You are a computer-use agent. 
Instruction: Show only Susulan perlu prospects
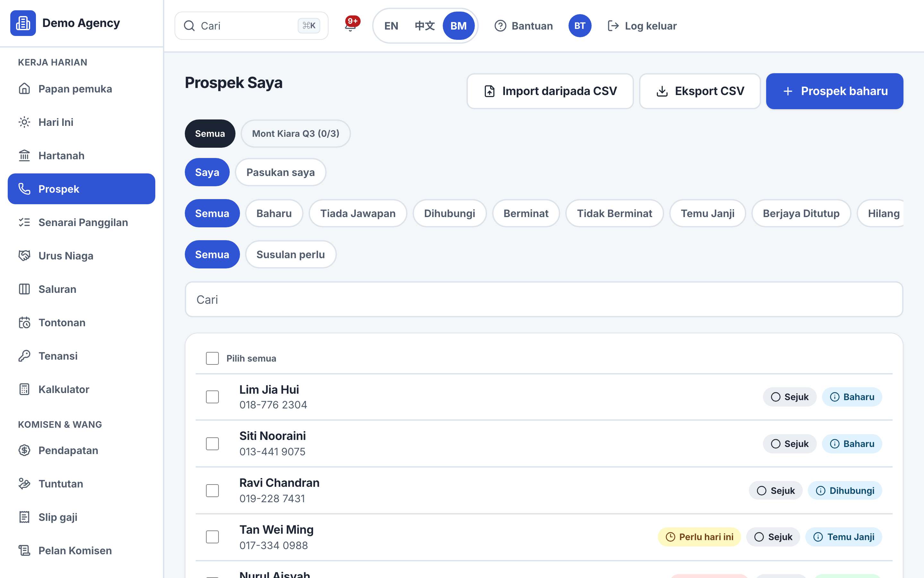(x=291, y=254)
